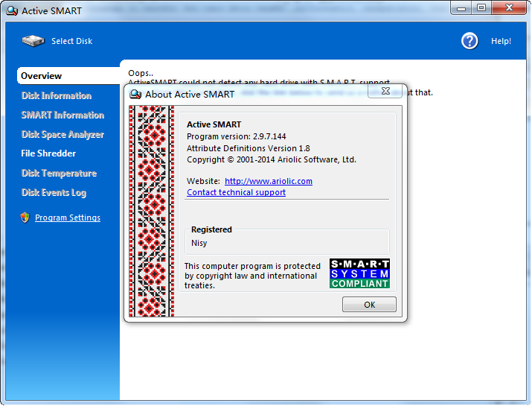The image size is (532, 406).
Task: Click the Active SMART main window title icon
Action: click(x=11, y=10)
